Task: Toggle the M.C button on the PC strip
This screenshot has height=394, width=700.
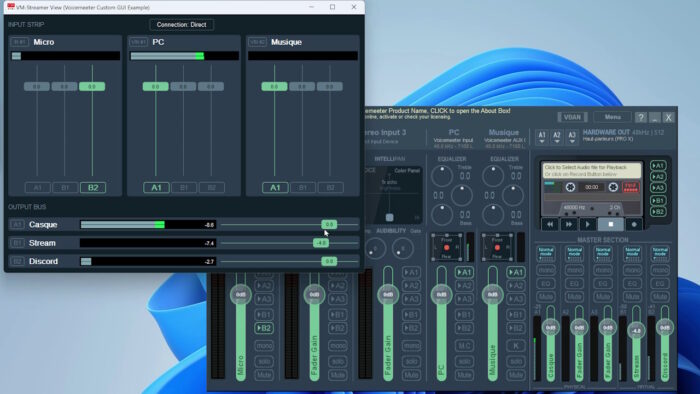Action: tap(464, 346)
